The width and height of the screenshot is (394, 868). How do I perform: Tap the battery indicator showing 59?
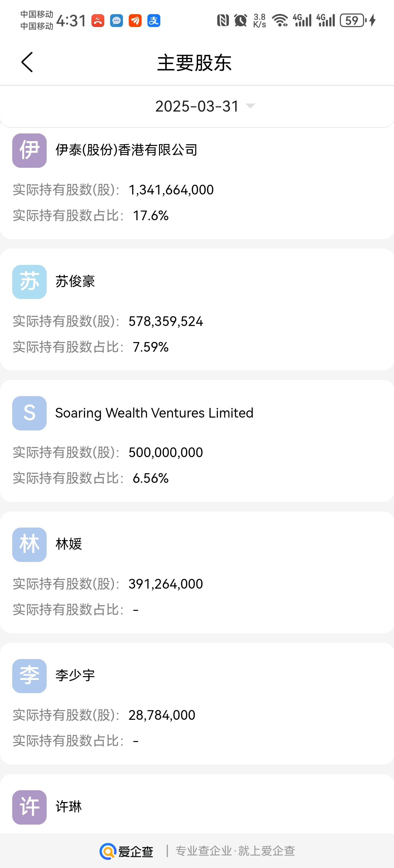tap(352, 21)
